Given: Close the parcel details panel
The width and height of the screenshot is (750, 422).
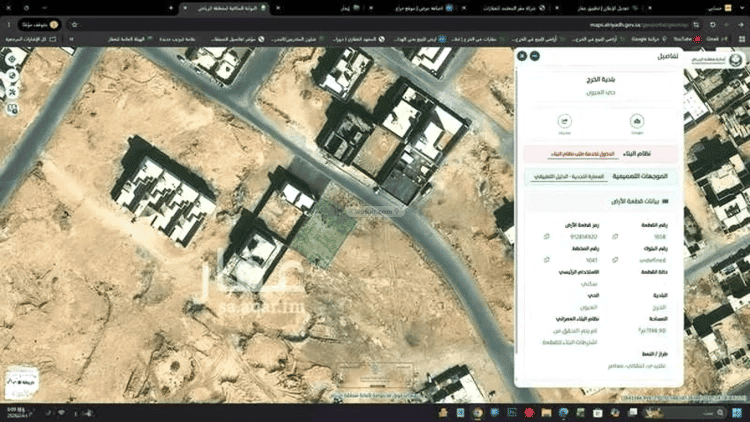Looking at the screenshot, I should 522,56.
